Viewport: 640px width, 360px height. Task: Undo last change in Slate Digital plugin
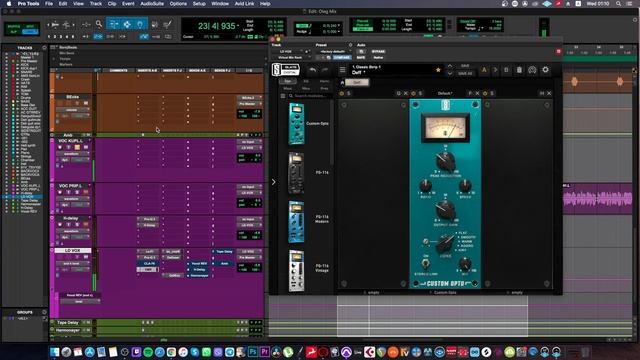click(x=313, y=70)
